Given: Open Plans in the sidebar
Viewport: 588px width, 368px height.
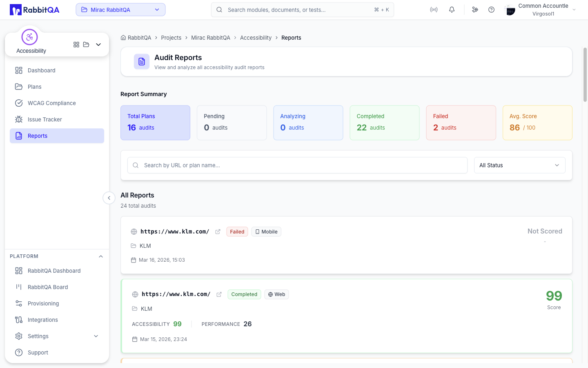Looking at the screenshot, I should (57, 87).
